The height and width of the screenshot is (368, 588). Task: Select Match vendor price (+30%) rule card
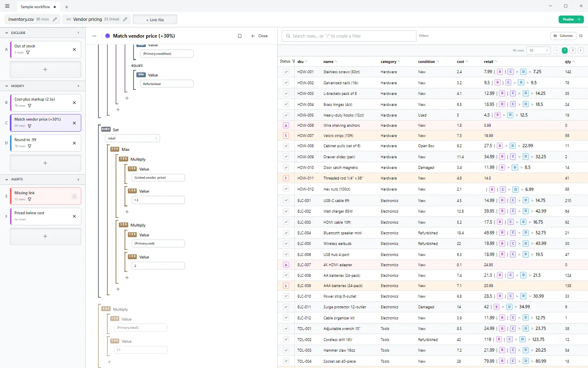pyautogui.click(x=45, y=123)
